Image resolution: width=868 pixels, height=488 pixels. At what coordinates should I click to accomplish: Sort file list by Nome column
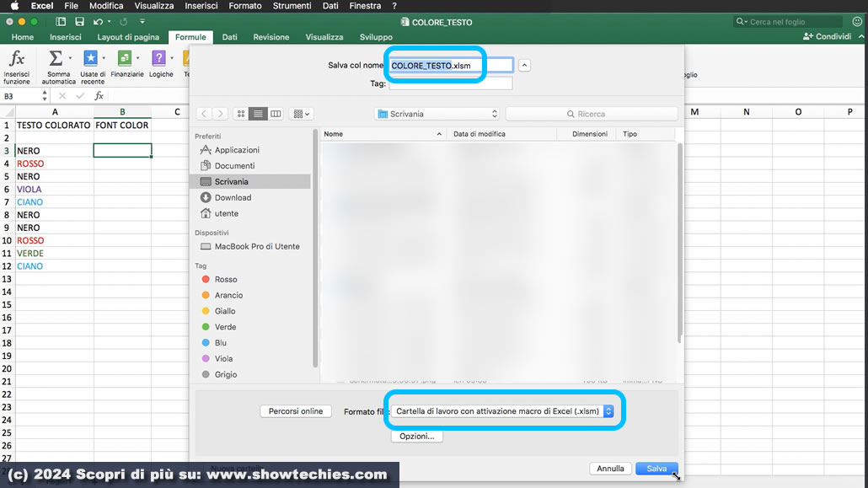tap(383, 134)
